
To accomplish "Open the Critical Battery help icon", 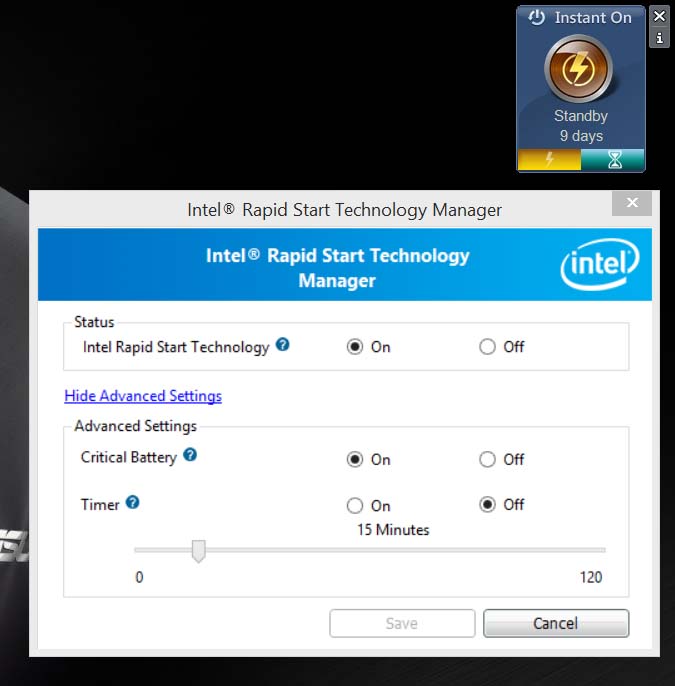I will (190, 455).
